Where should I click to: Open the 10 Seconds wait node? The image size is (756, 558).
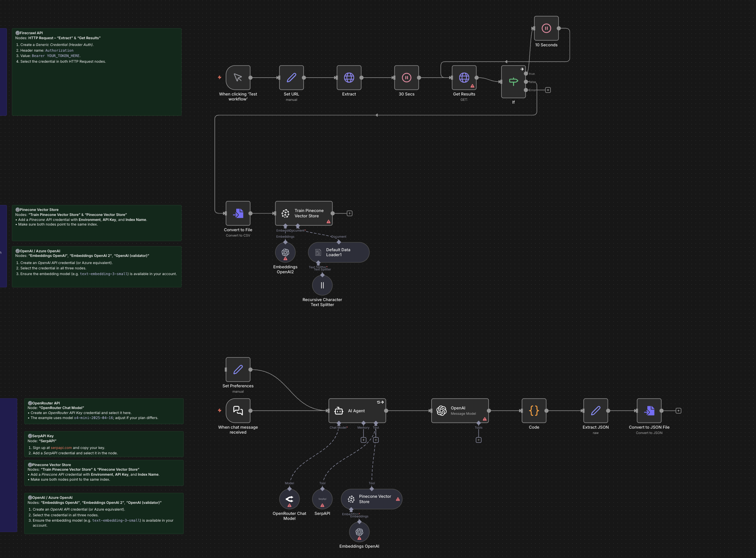(x=546, y=29)
